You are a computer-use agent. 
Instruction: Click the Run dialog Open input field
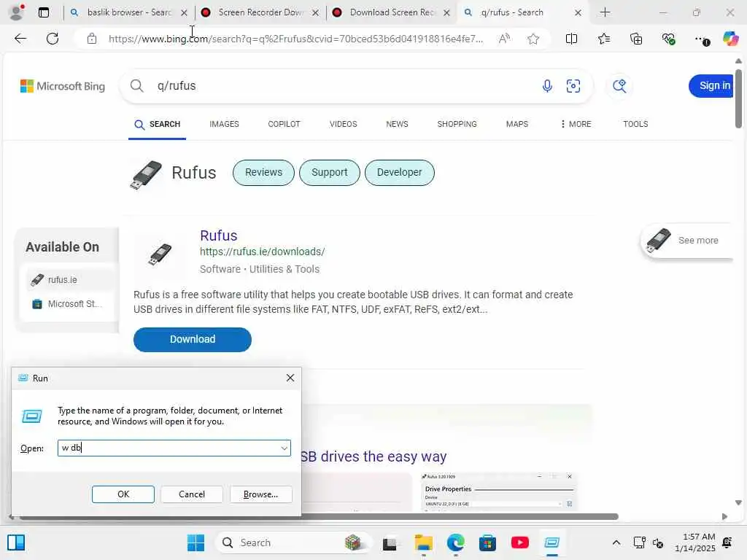pos(174,448)
